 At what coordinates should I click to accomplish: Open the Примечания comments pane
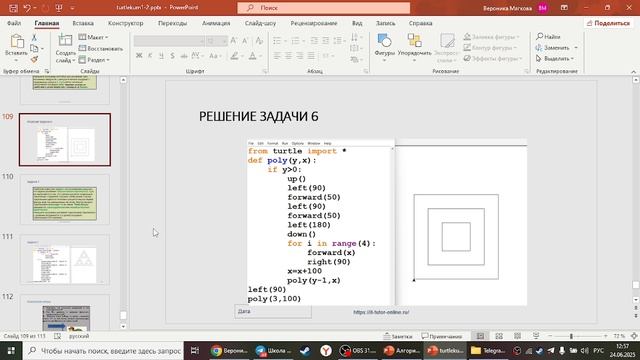pos(442,336)
